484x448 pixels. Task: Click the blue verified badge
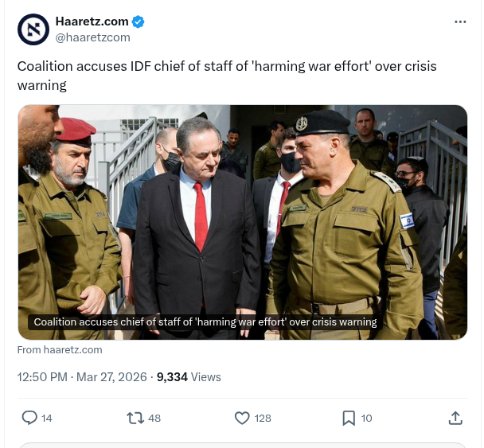(x=138, y=22)
